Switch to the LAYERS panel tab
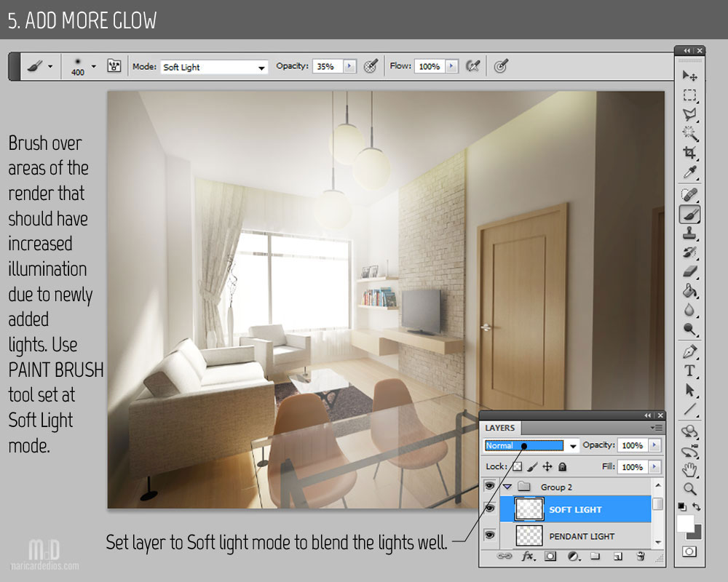The width and height of the screenshot is (728, 582). (x=500, y=428)
